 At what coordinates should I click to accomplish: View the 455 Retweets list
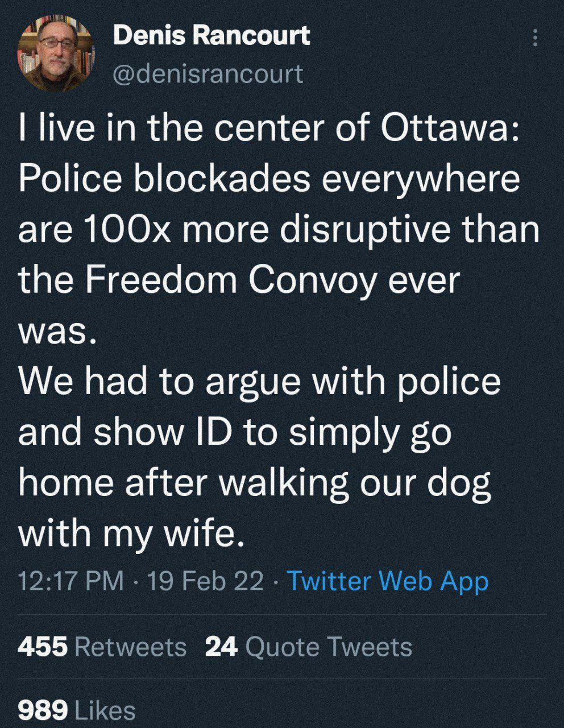coord(102,647)
